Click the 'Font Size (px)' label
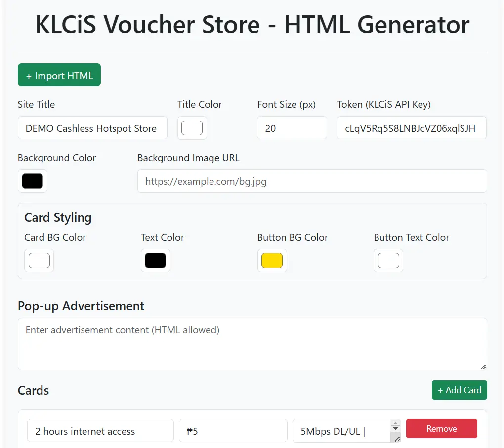The image size is (504, 448). point(287,104)
